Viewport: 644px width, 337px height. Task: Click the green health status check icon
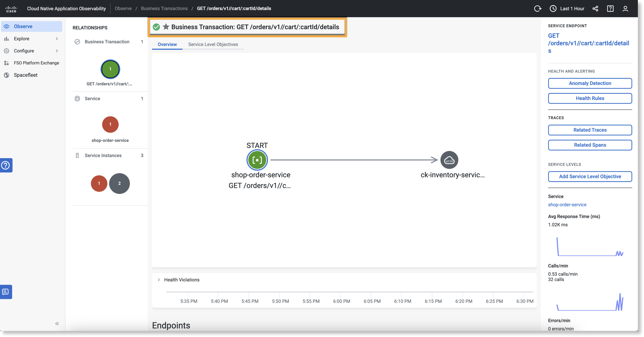[x=156, y=27]
